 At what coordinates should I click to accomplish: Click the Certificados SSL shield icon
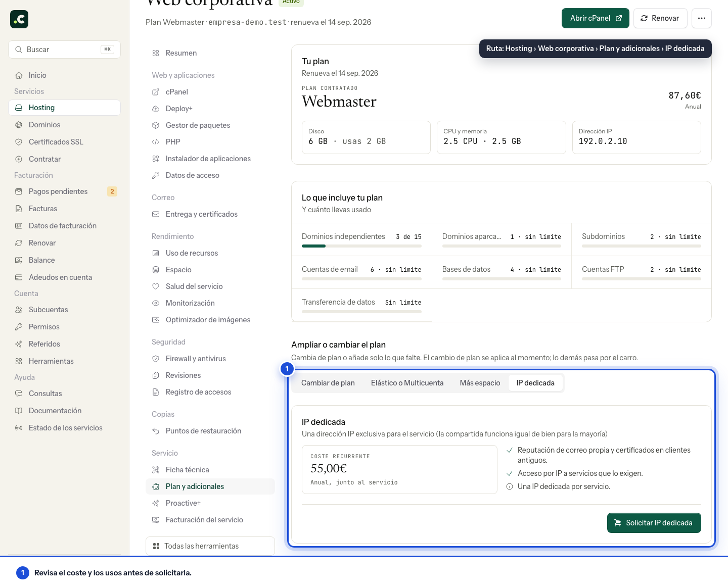pyautogui.click(x=19, y=142)
